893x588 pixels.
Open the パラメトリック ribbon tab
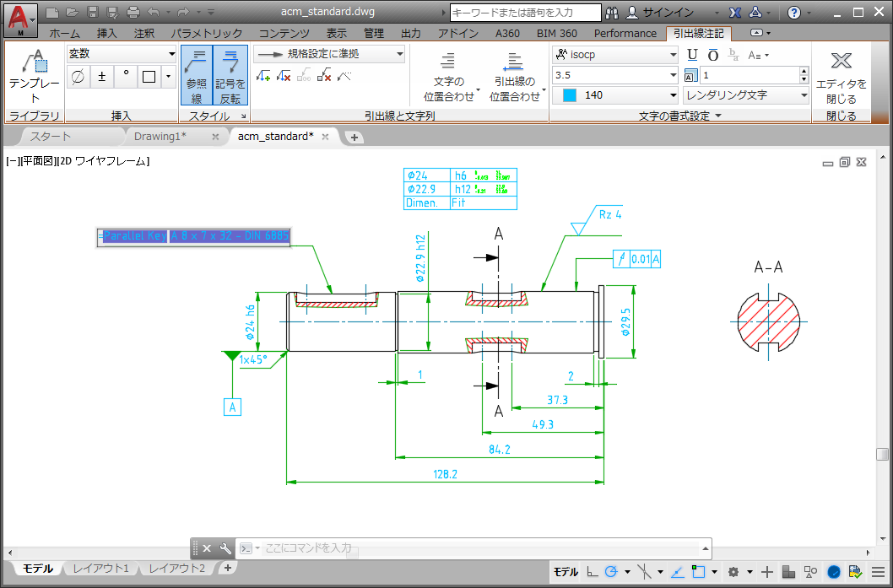click(x=207, y=34)
